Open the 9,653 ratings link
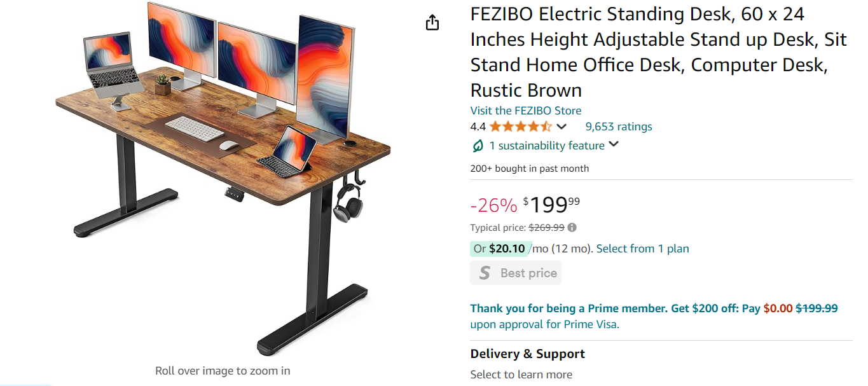Screen dimensions: 868x386 [x=618, y=127]
